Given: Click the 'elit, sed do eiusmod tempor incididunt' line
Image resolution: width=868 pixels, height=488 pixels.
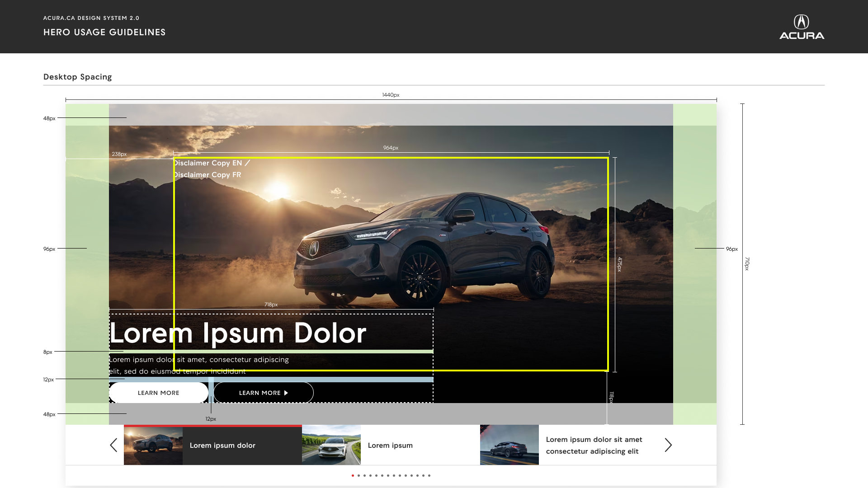Looking at the screenshot, I should coord(177,371).
